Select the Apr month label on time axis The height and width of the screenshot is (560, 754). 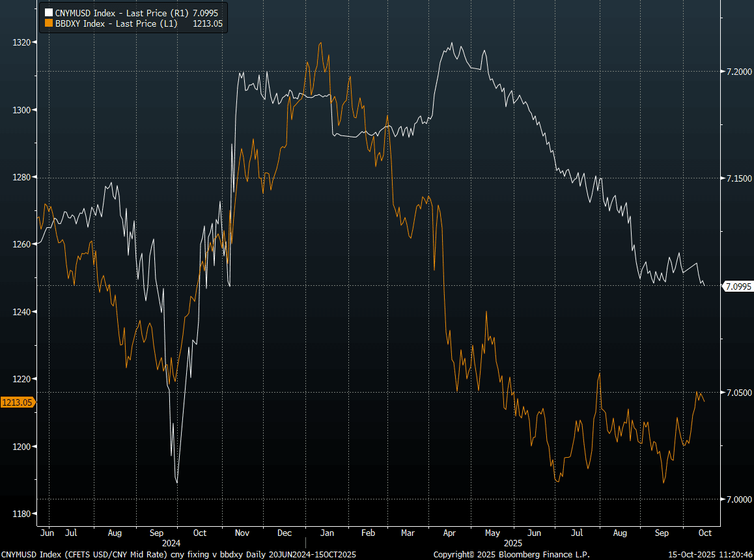click(x=449, y=533)
